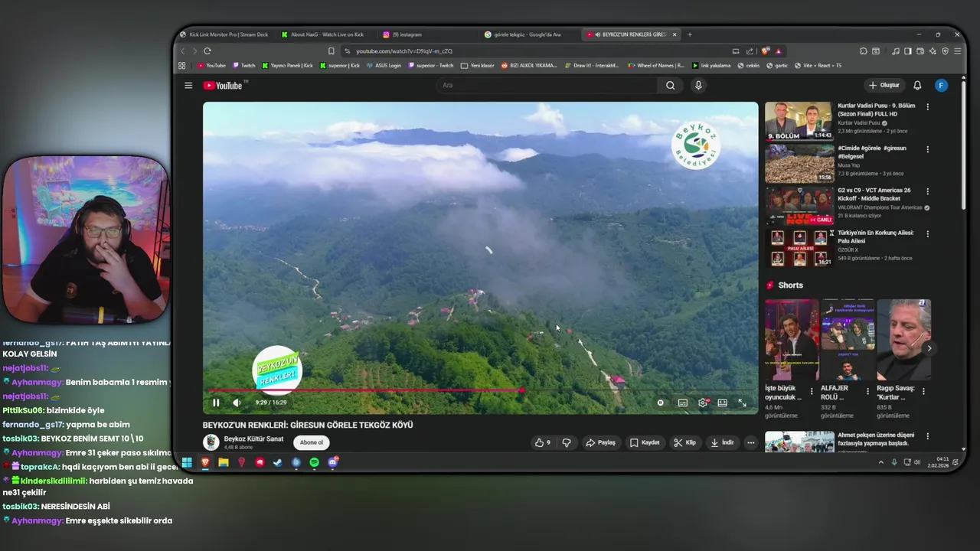Save the video with Kaydet
Viewport: 980px width, 551px height.
coord(645,442)
